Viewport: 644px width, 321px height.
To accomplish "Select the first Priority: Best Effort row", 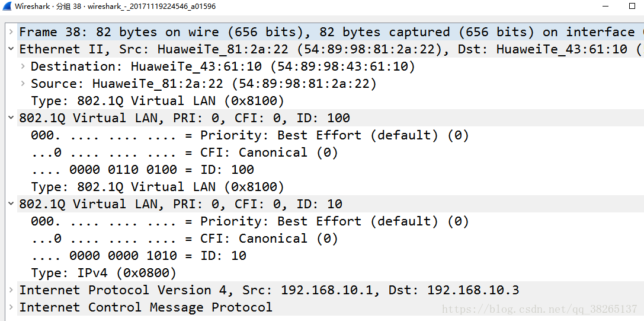I will point(250,135).
